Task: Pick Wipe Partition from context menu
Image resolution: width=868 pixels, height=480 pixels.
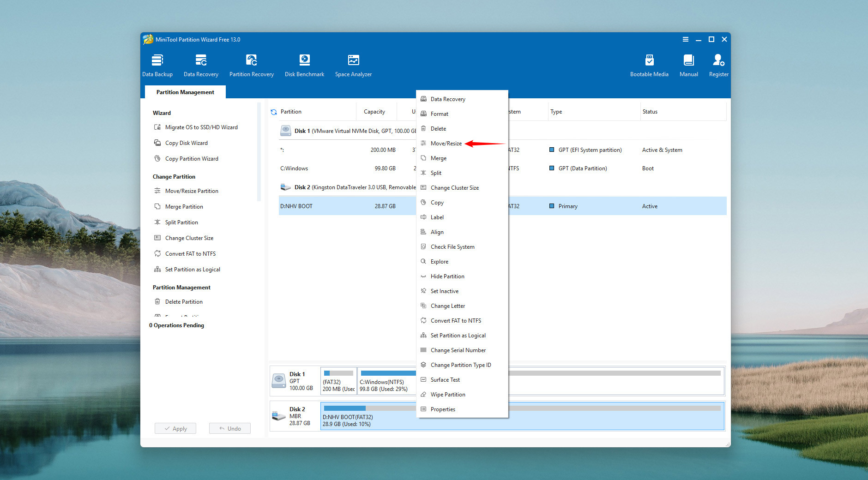Action: coord(447,395)
